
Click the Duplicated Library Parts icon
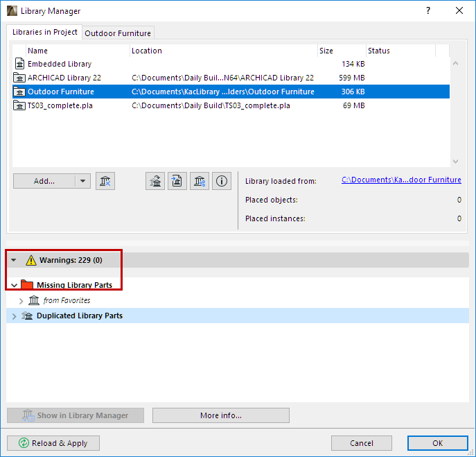(x=27, y=316)
